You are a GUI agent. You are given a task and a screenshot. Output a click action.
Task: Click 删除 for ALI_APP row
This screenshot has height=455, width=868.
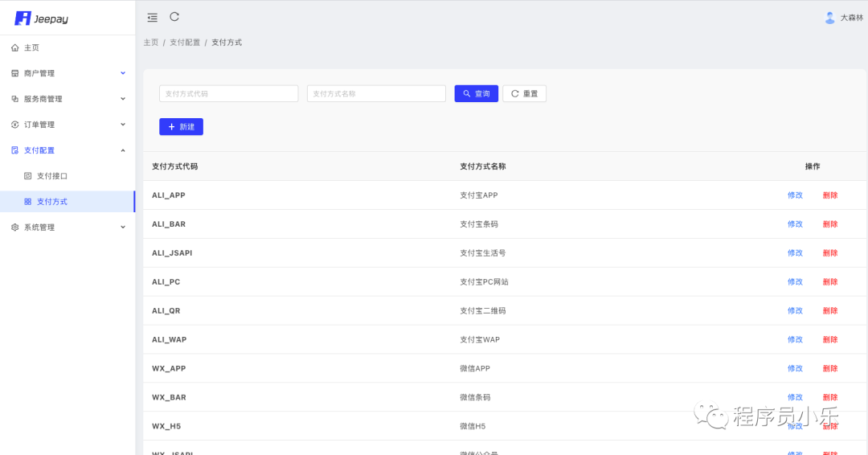(x=829, y=195)
